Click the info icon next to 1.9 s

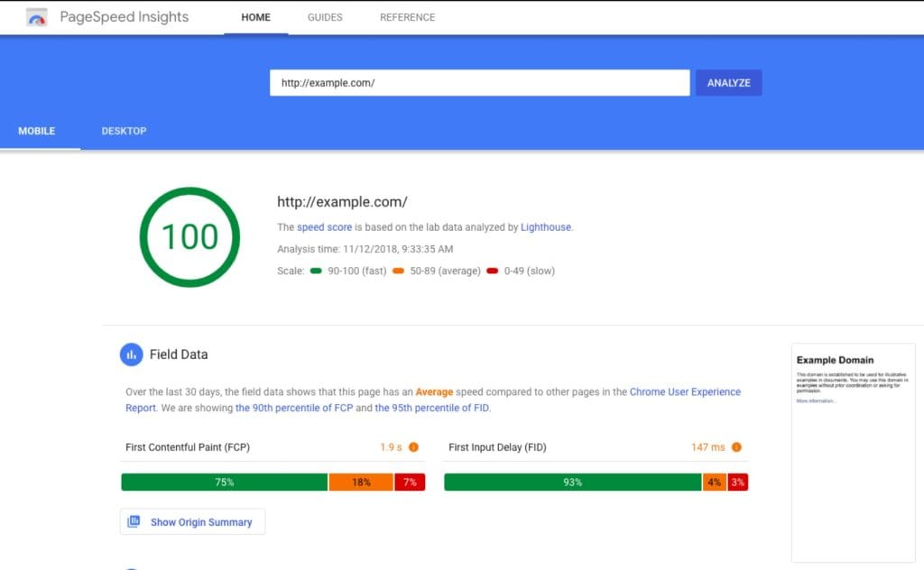pos(413,447)
